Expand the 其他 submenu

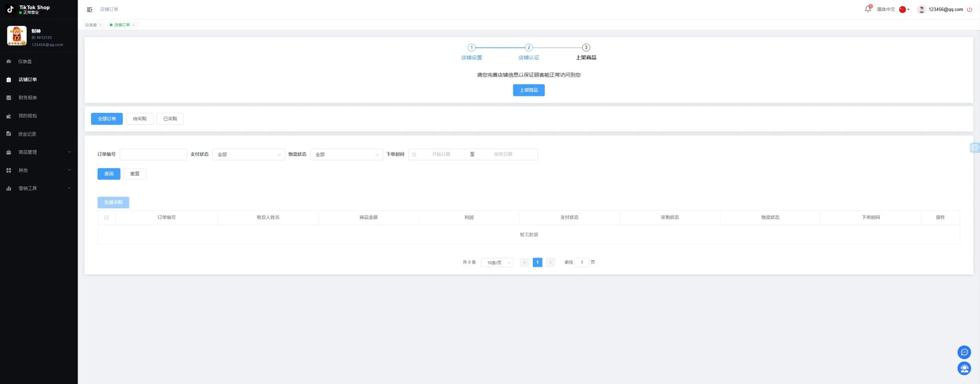click(39, 170)
